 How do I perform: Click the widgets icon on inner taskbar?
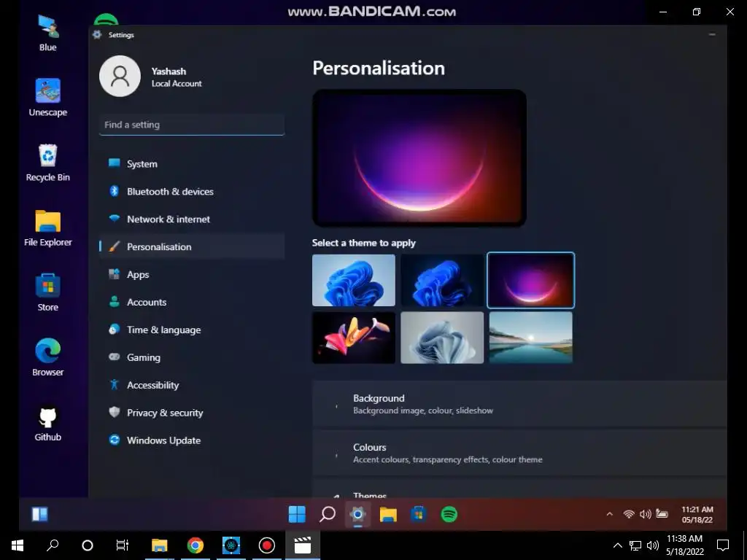pyautogui.click(x=39, y=514)
